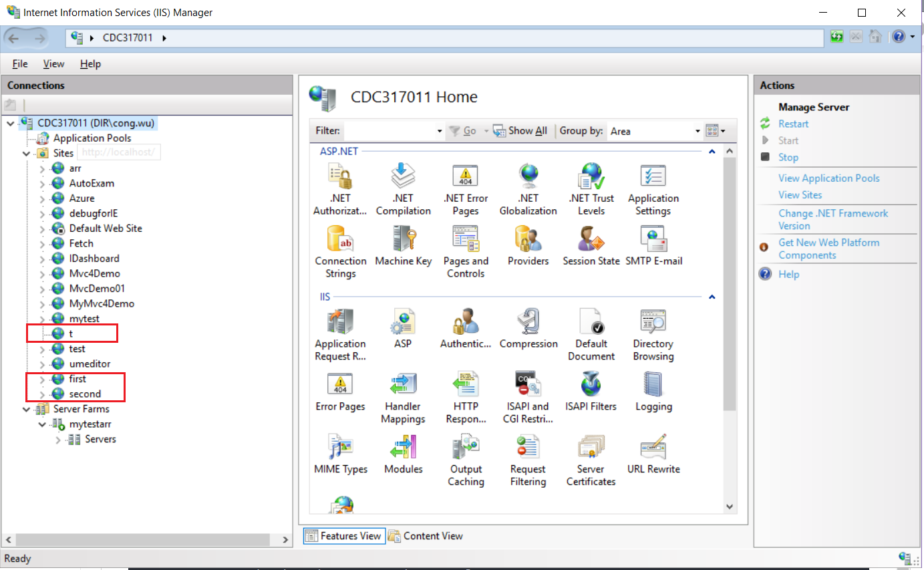The height and width of the screenshot is (570, 924).
Task: Click Stop in the Actions pane
Action: 788,157
